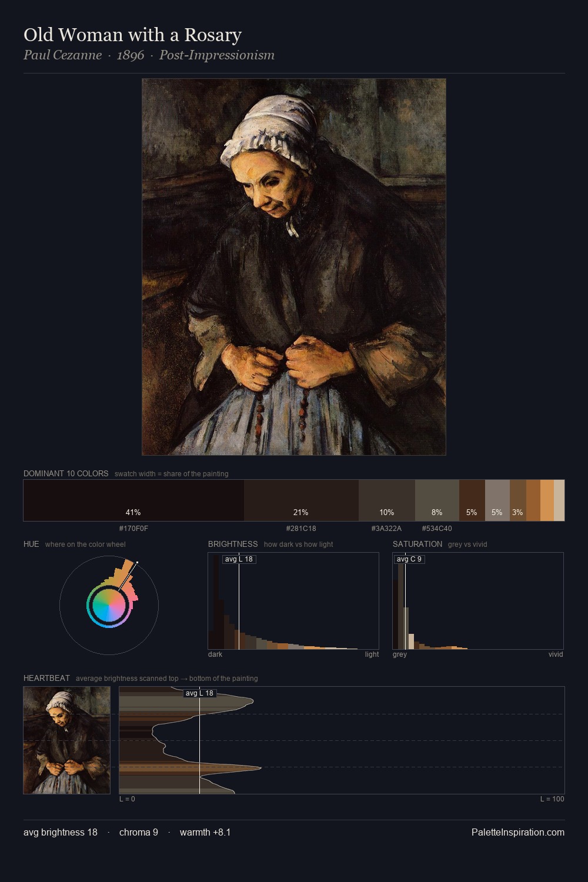
Task: Select the 5% grey-taupe swatch
Action: [x=497, y=500]
